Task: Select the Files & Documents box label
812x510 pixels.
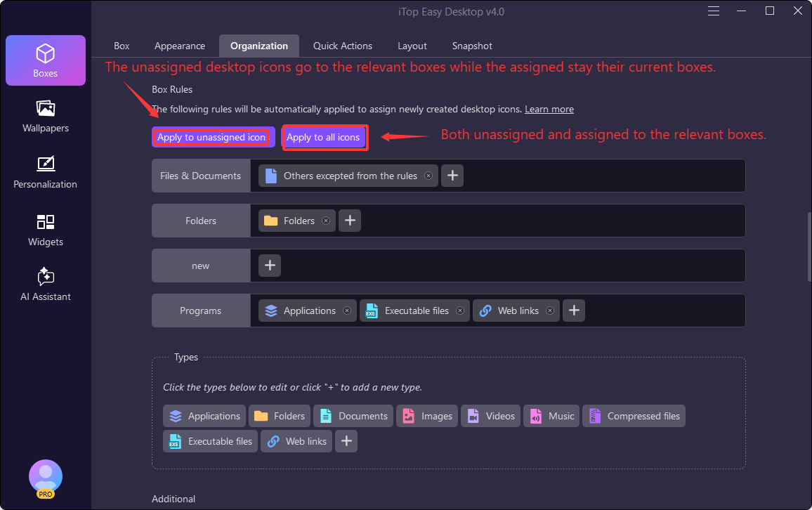Action: (x=201, y=176)
